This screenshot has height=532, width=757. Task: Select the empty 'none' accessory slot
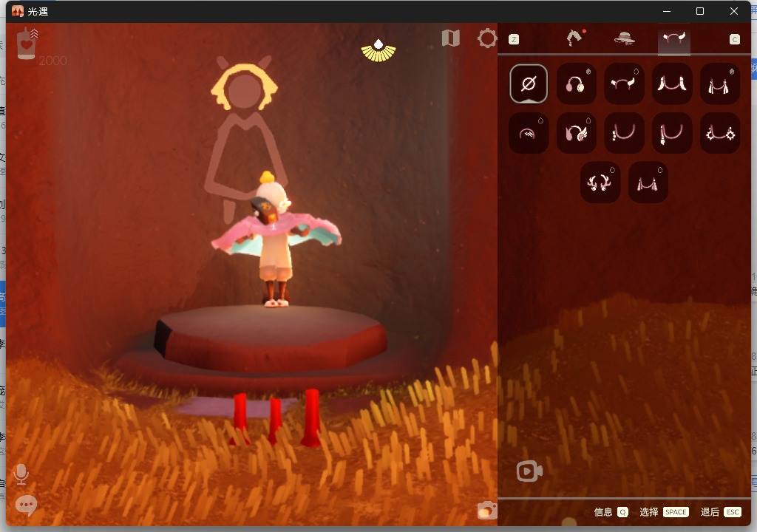point(528,83)
